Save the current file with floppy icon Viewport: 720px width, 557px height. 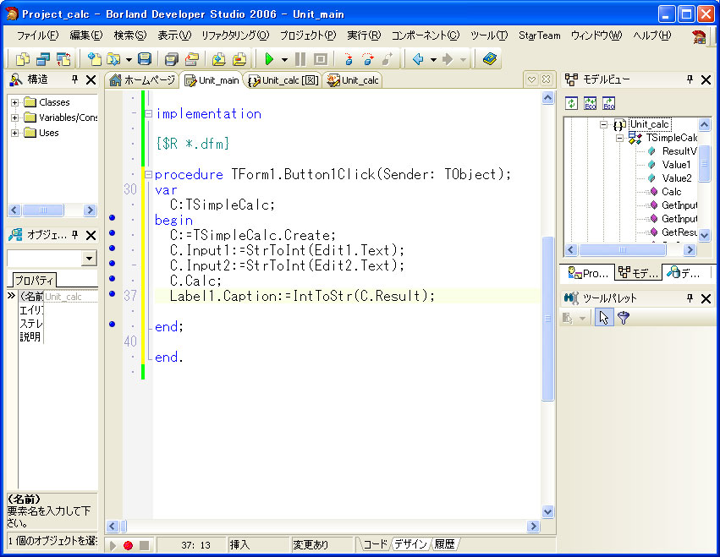click(x=145, y=59)
